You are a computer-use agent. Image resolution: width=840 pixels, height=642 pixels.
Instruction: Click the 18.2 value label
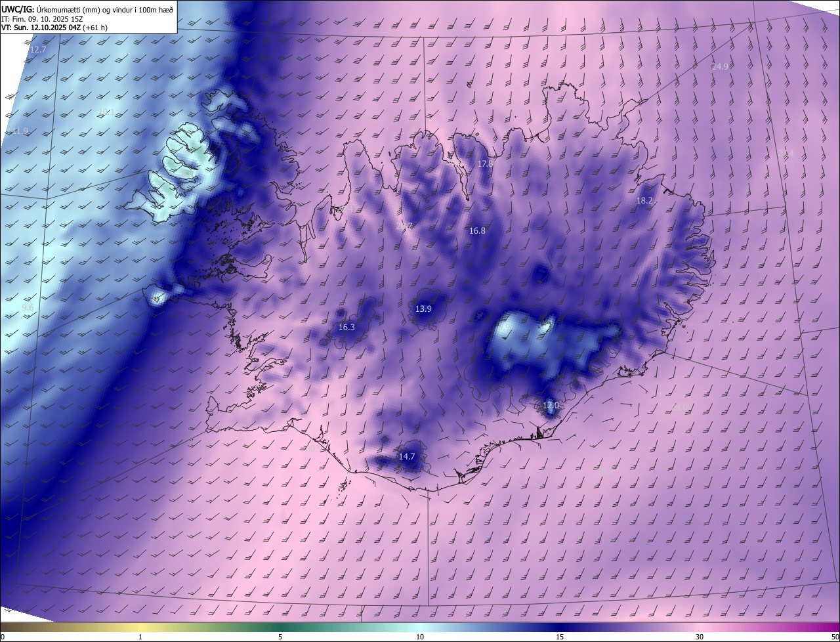(x=644, y=200)
